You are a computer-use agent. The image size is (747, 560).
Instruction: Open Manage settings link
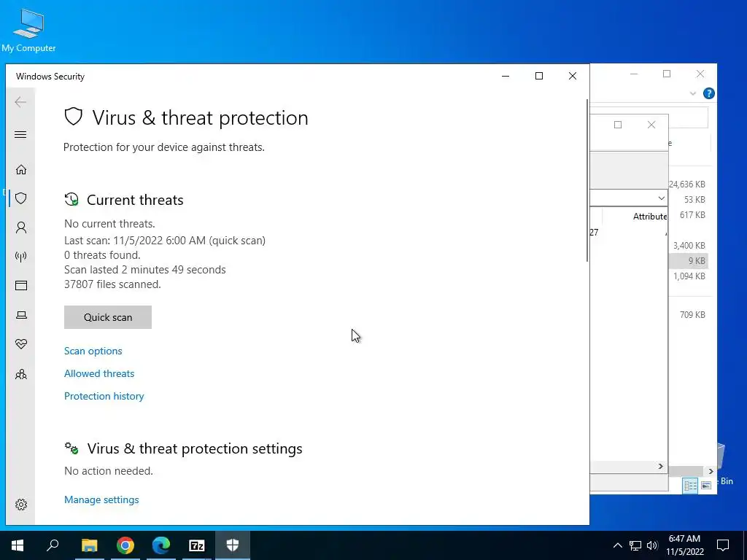click(101, 499)
